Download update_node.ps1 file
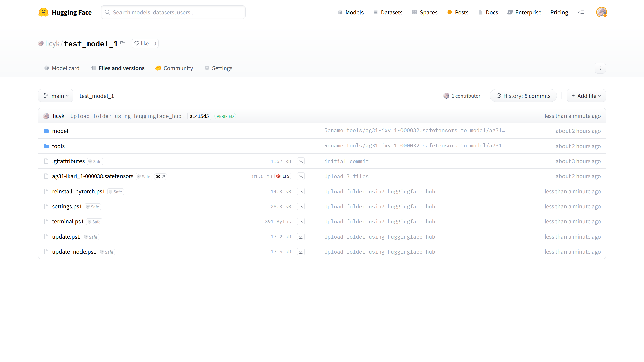Screen dimensions: 644x362 301,252
